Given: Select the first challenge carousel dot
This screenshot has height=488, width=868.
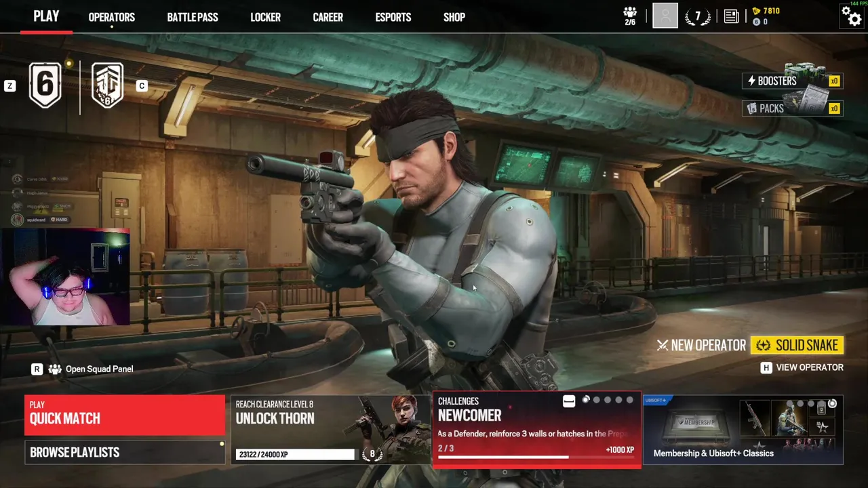Looking at the screenshot, I should (586, 400).
